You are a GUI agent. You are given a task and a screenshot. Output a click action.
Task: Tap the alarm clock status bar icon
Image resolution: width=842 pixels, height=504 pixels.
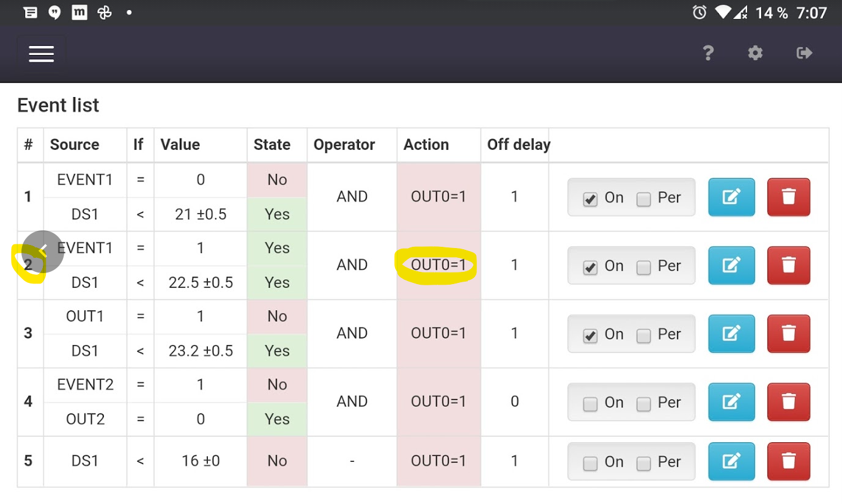[x=699, y=12]
